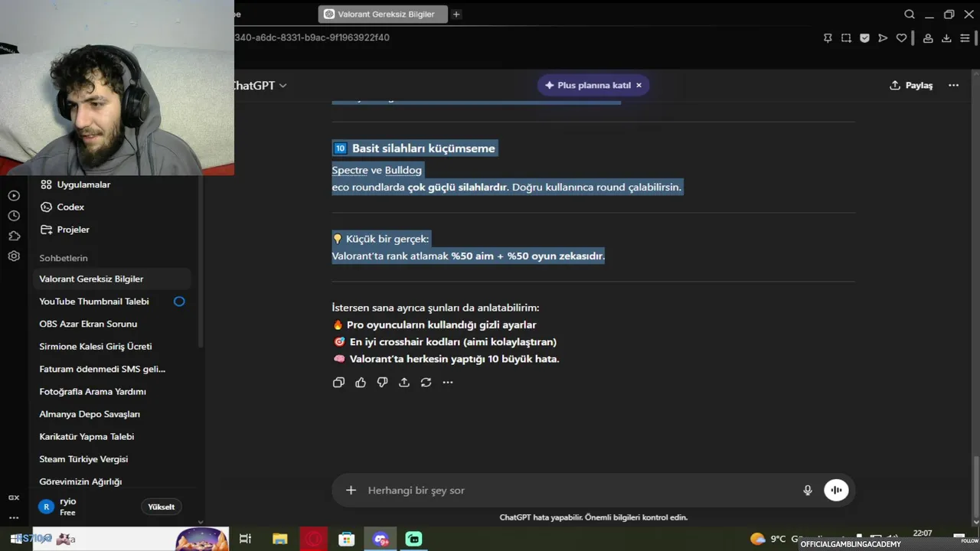Open Microsoft Store from the taskbar
Image resolution: width=980 pixels, height=551 pixels.
click(x=347, y=539)
